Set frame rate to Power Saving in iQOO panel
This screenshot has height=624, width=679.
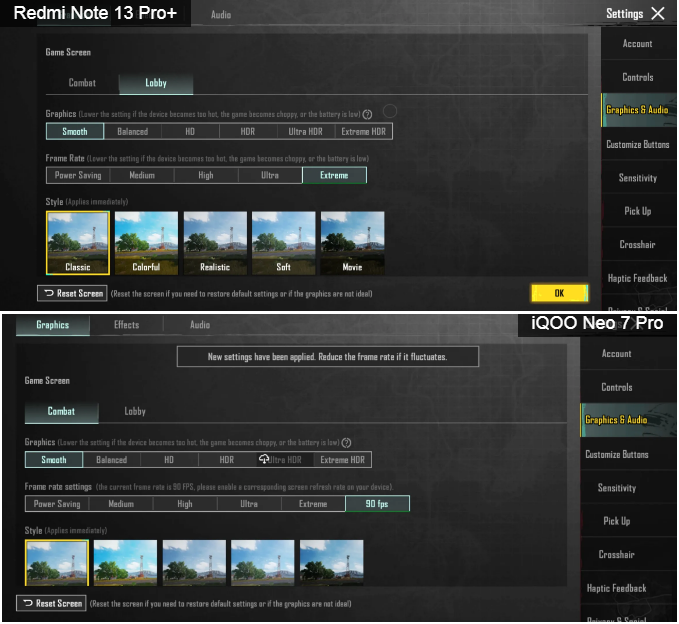pos(57,504)
